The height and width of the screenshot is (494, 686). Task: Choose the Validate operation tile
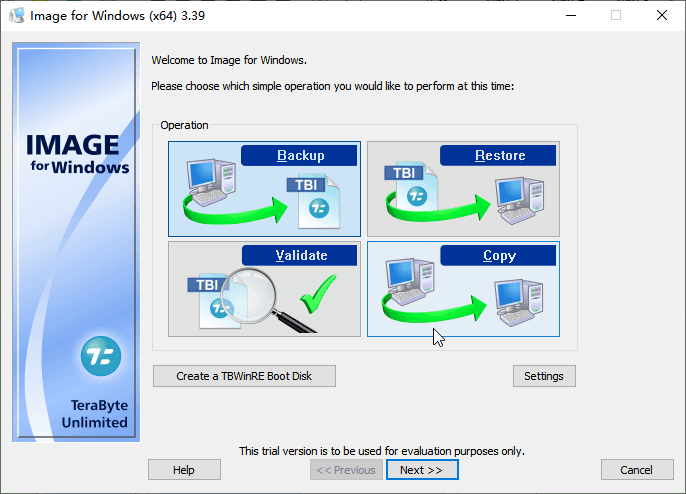coord(264,289)
